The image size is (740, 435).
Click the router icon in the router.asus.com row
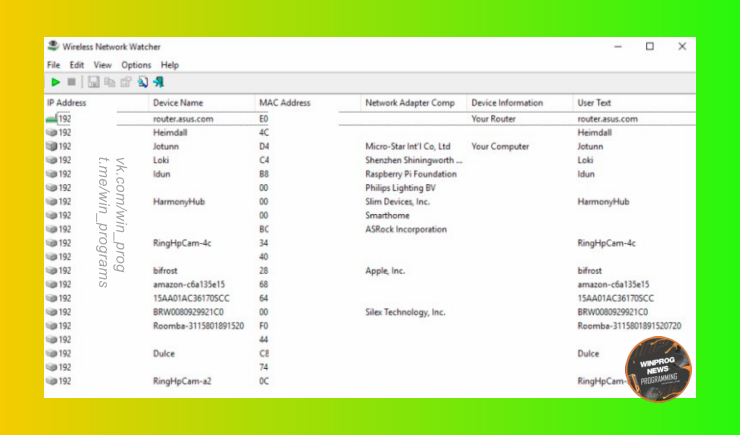51,119
